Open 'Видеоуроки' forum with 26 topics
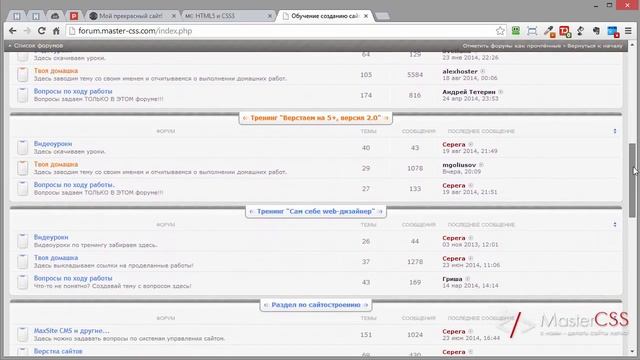 click(x=51, y=237)
